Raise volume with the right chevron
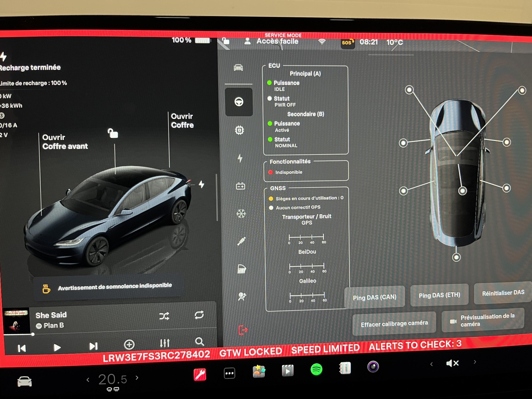 [x=475, y=362]
